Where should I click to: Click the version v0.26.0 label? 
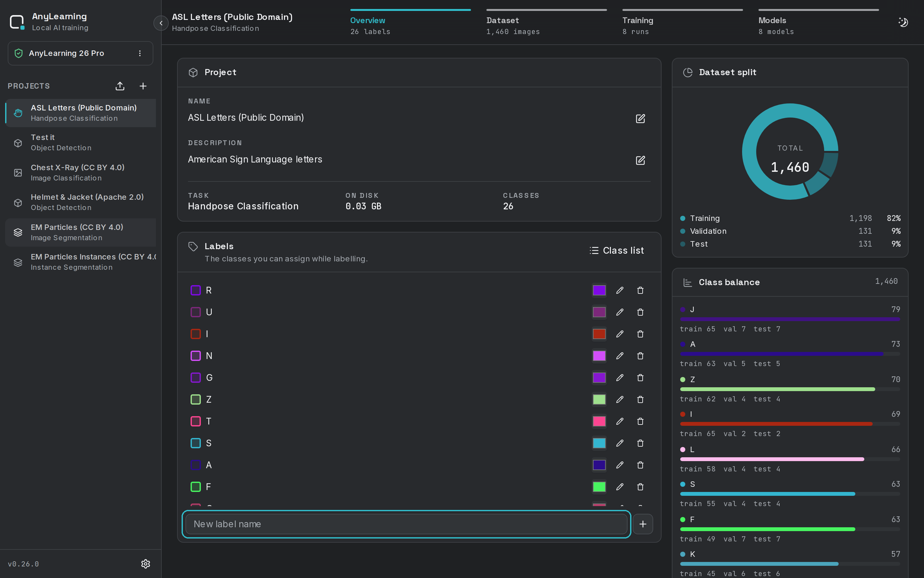click(x=23, y=564)
